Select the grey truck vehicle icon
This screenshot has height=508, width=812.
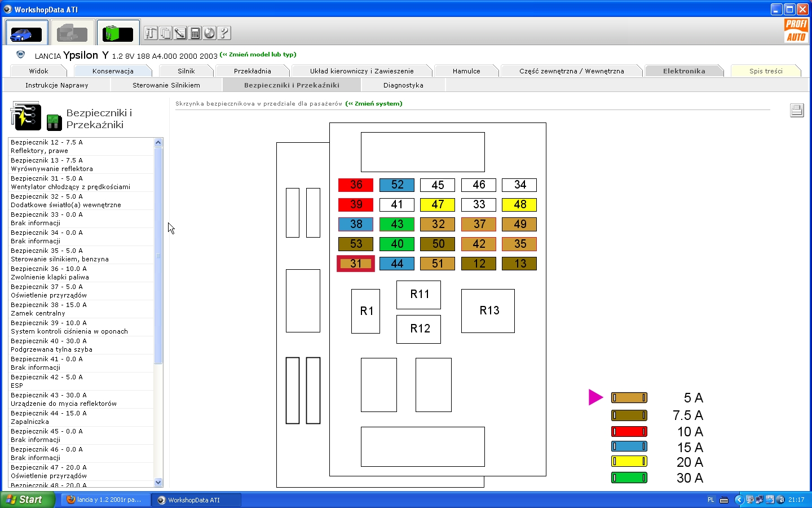point(72,33)
